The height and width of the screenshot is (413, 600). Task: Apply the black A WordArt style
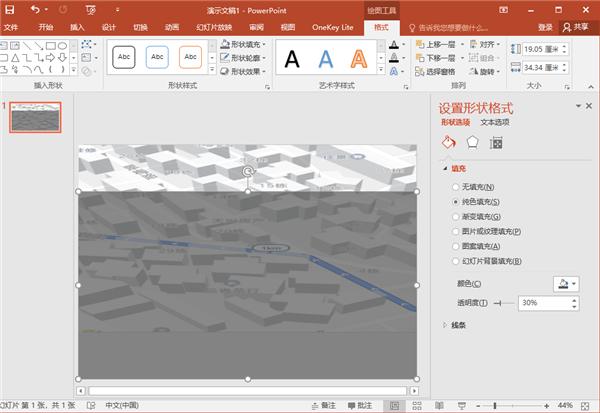(x=292, y=59)
